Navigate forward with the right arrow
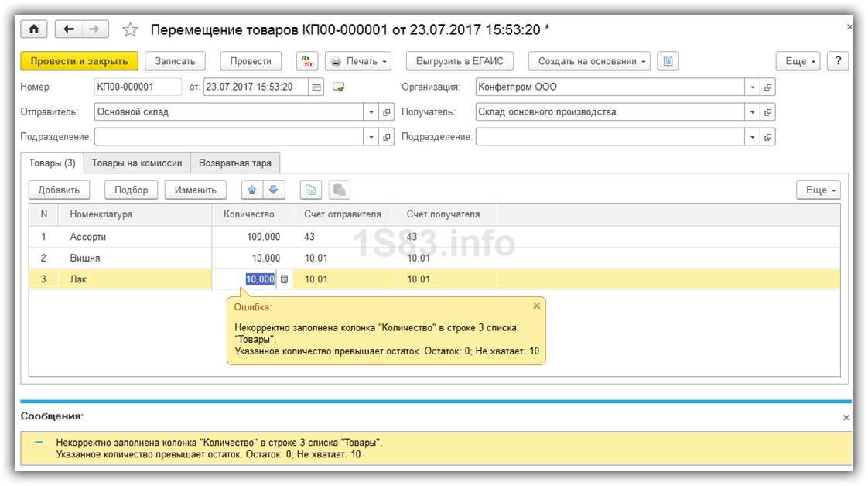Image resolution: width=868 pixels, height=486 pixels. pos(94,29)
